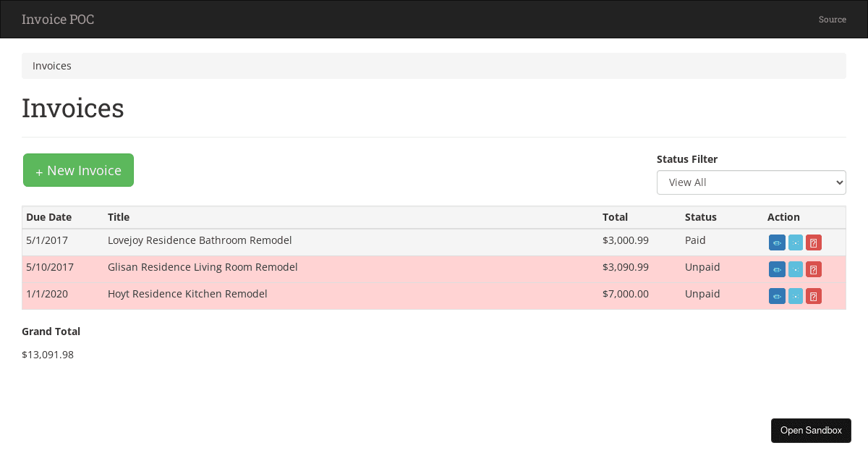Click the delete icon for Glisan Residence invoice
868x456 pixels.
(813, 269)
